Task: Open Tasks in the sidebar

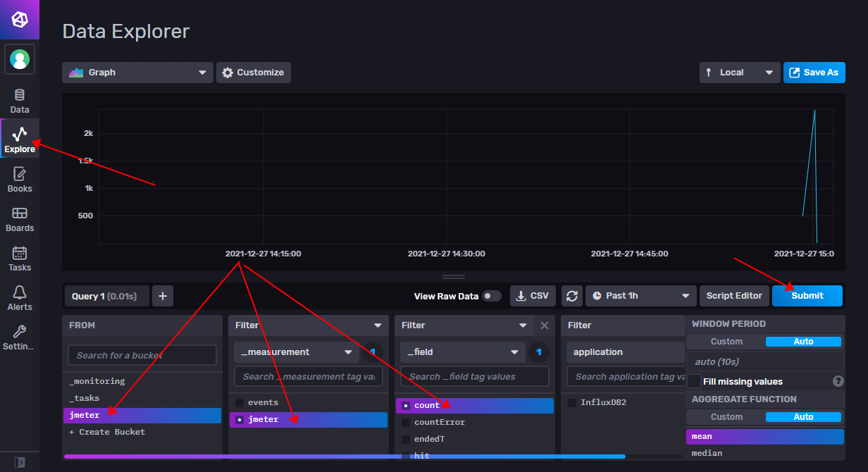Action: [x=20, y=259]
